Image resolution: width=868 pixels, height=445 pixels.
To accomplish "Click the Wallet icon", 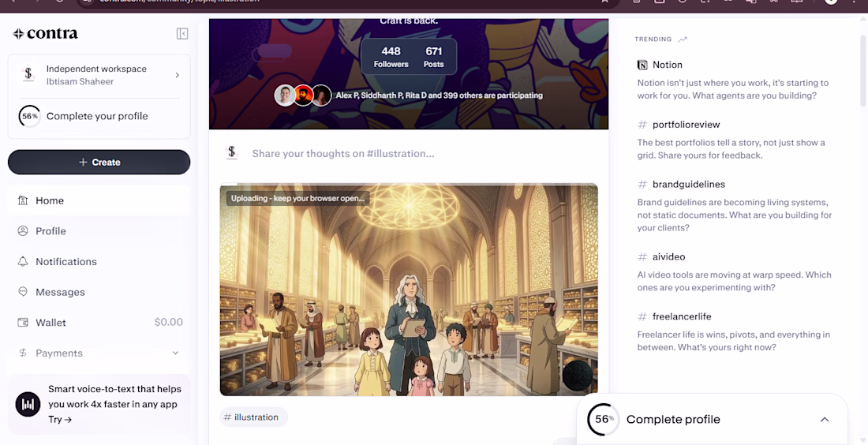I will pos(23,322).
